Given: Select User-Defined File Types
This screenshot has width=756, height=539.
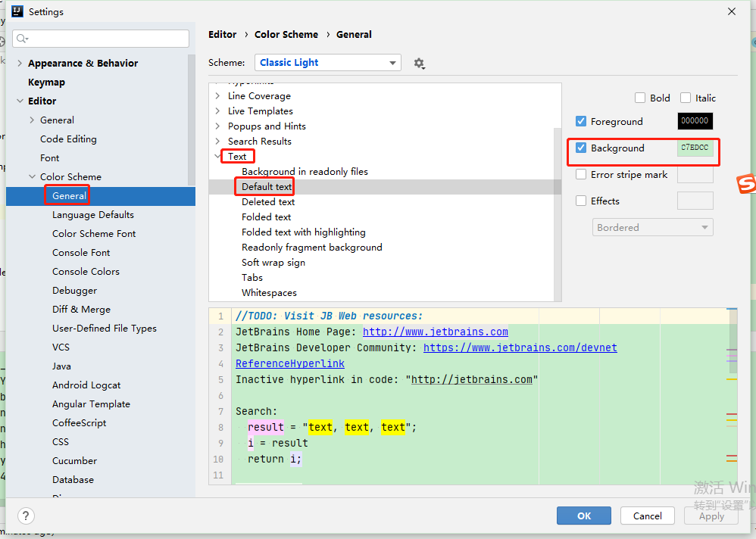Looking at the screenshot, I should tap(105, 328).
